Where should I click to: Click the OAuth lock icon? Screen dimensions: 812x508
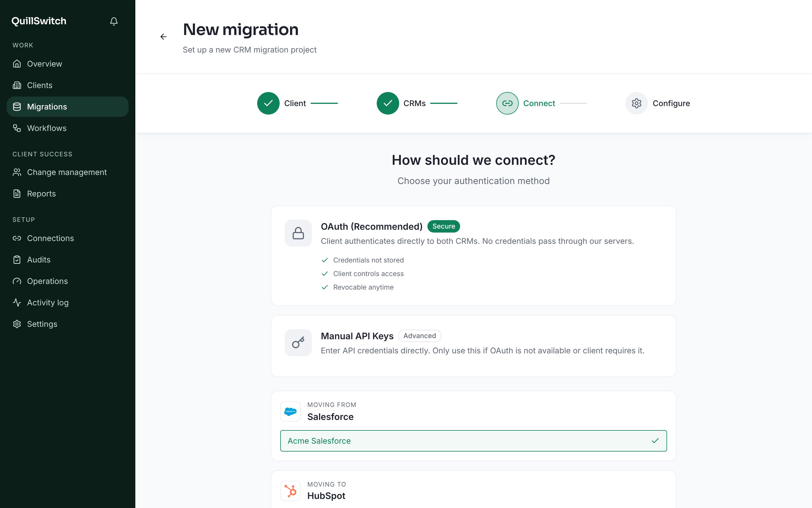298,233
